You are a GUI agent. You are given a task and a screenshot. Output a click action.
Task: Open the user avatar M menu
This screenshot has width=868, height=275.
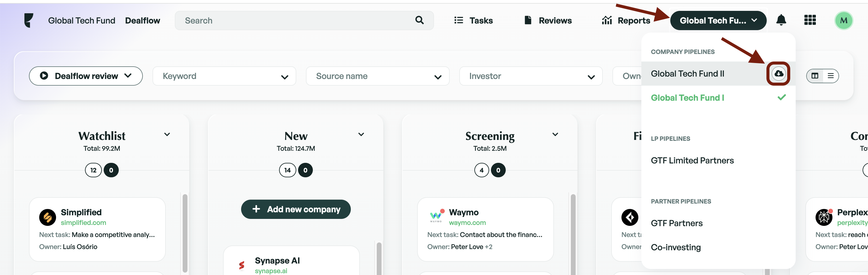click(x=843, y=21)
